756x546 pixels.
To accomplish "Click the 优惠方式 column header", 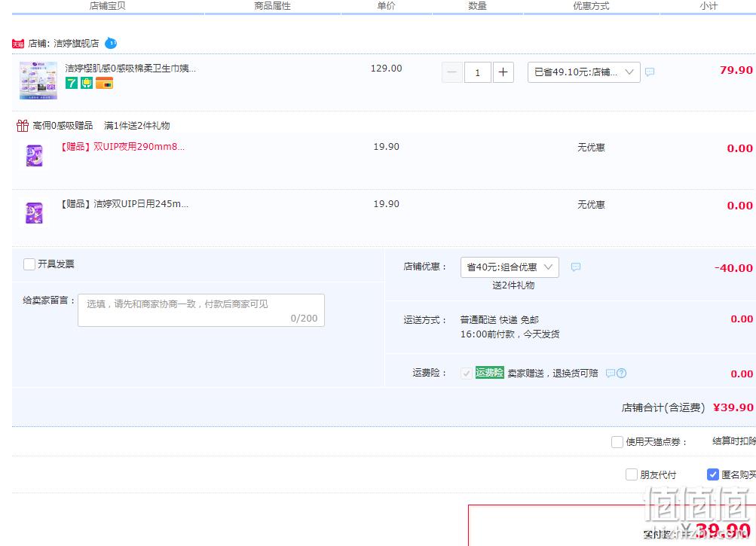I will [591, 6].
